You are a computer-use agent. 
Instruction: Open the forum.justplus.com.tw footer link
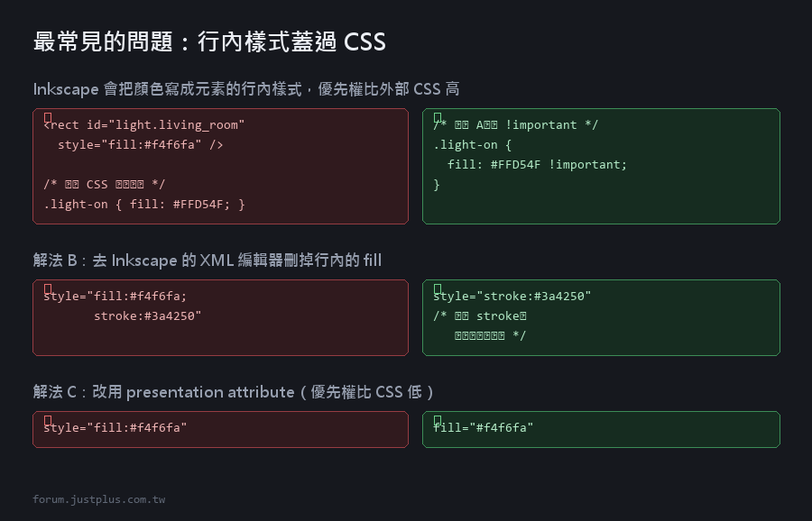[99, 499]
